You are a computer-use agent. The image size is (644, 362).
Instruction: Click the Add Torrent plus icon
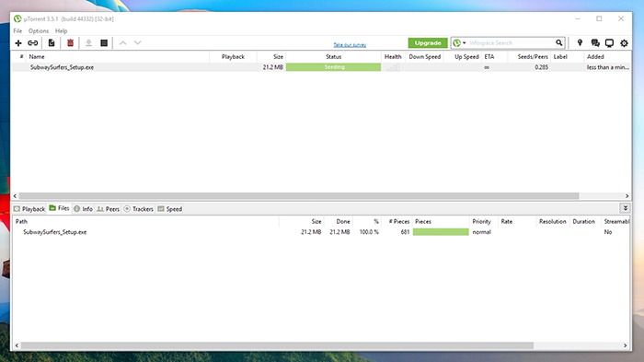coord(18,42)
